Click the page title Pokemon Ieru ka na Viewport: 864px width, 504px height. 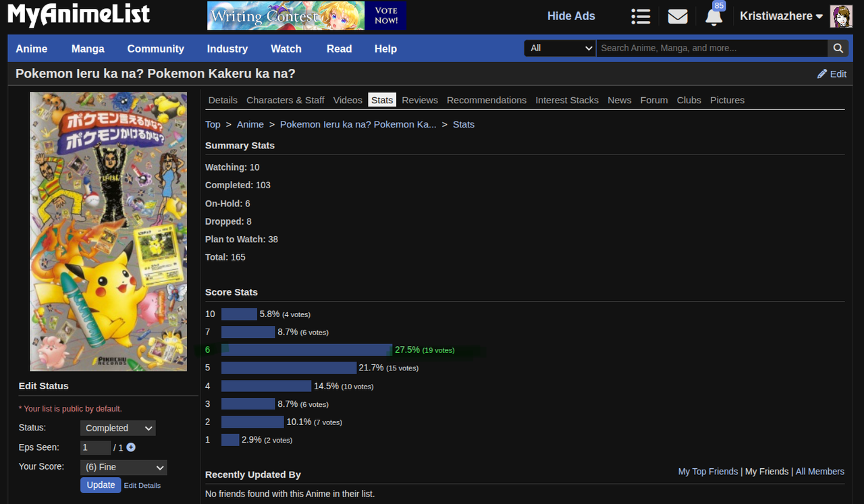pos(155,74)
